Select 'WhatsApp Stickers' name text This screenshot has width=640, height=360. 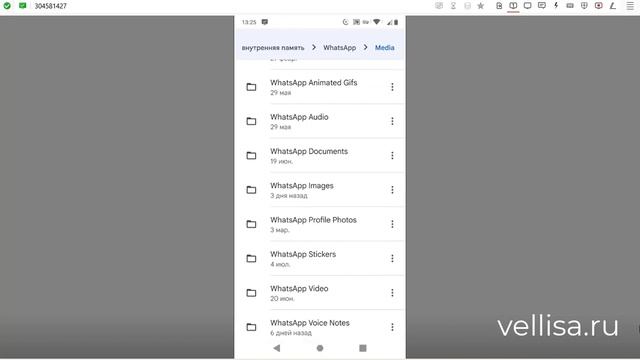click(303, 254)
